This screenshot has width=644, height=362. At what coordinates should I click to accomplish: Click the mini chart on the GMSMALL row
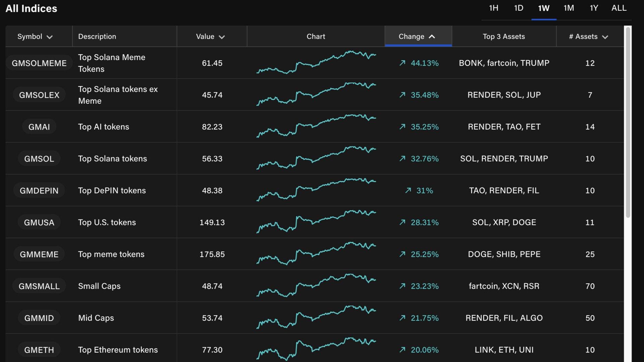(316, 286)
